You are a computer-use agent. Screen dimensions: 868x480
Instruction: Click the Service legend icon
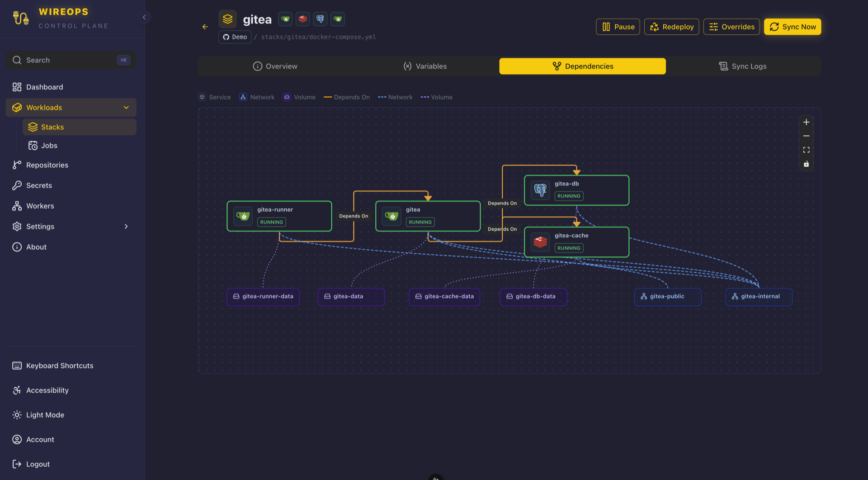pos(202,97)
